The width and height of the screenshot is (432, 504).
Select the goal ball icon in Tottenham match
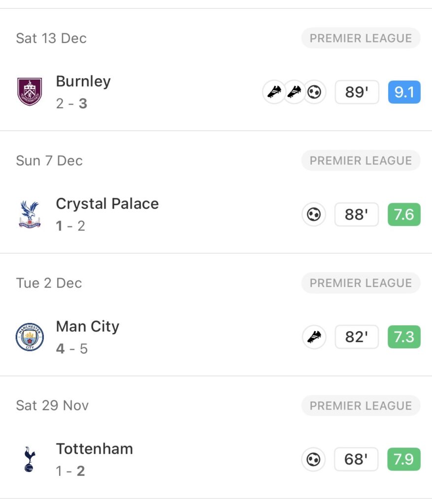pyautogui.click(x=314, y=460)
